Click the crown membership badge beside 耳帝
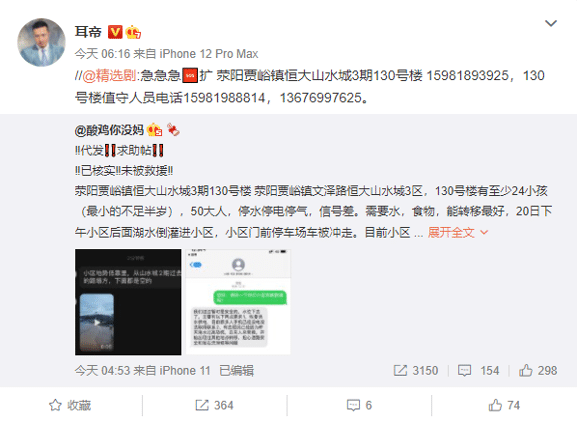This screenshot has height=422, width=578. (x=133, y=32)
